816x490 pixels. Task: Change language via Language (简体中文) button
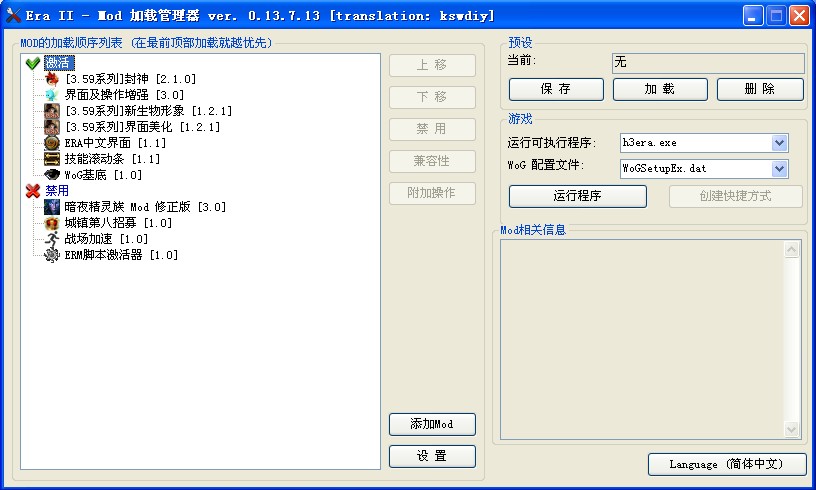point(727,464)
